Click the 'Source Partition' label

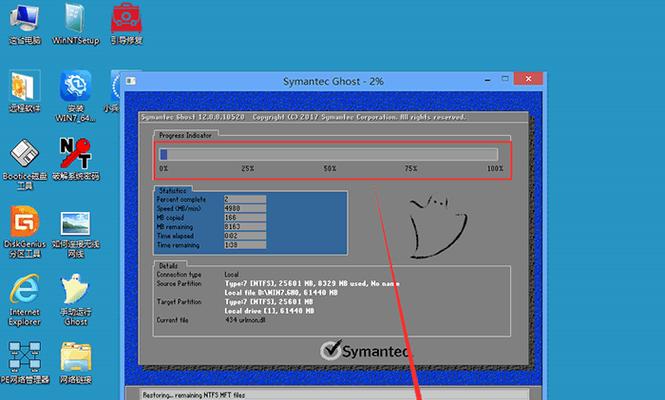179,283
